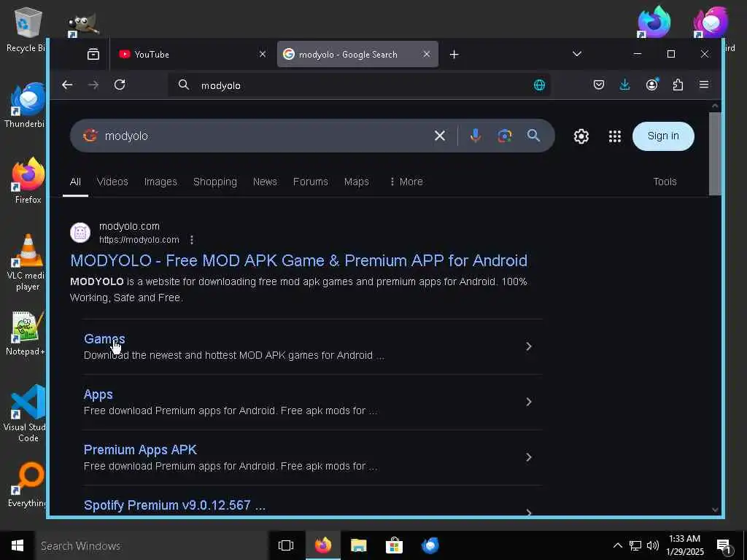Switch to the Images results tab
Viewport: 747px width, 560px height.
pyautogui.click(x=160, y=182)
